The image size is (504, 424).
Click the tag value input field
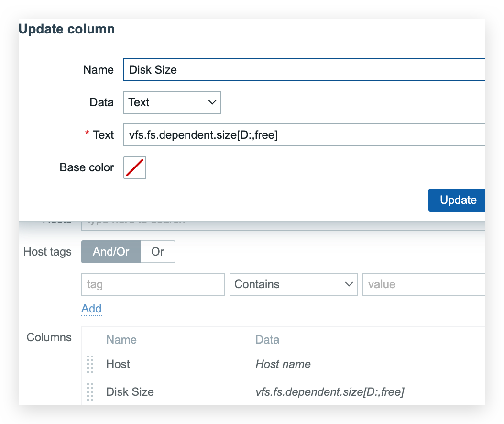(x=424, y=284)
